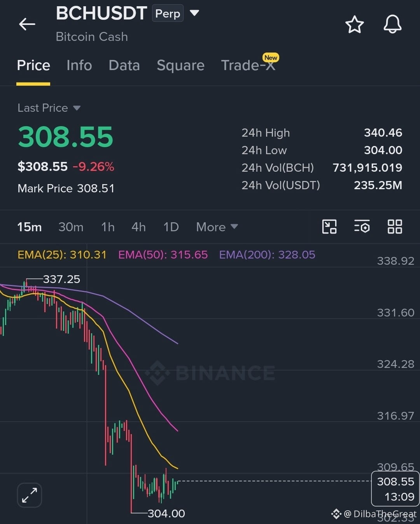Screen dimensions: 420x524
Task: Switch chart to 30m interval
Action: coord(71,227)
